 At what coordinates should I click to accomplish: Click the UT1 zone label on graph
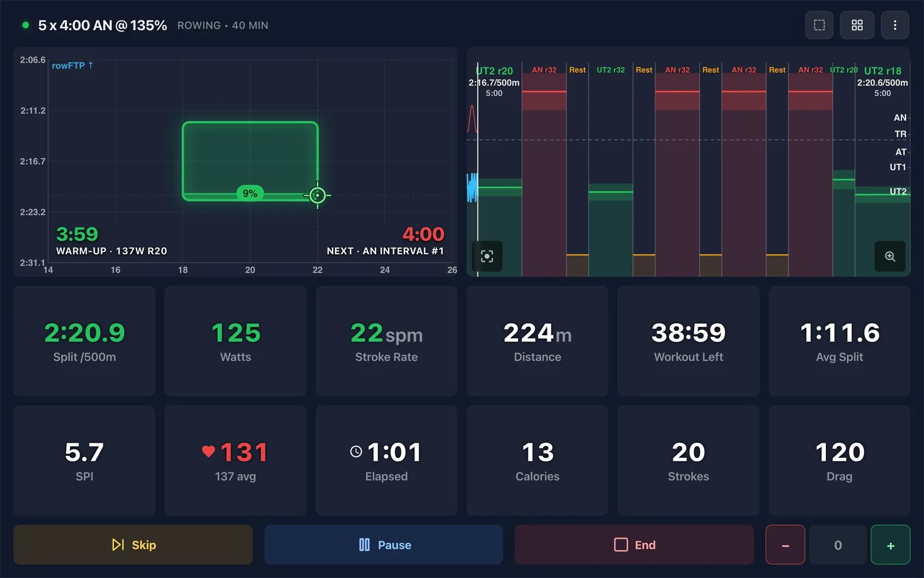[x=897, y=167]
